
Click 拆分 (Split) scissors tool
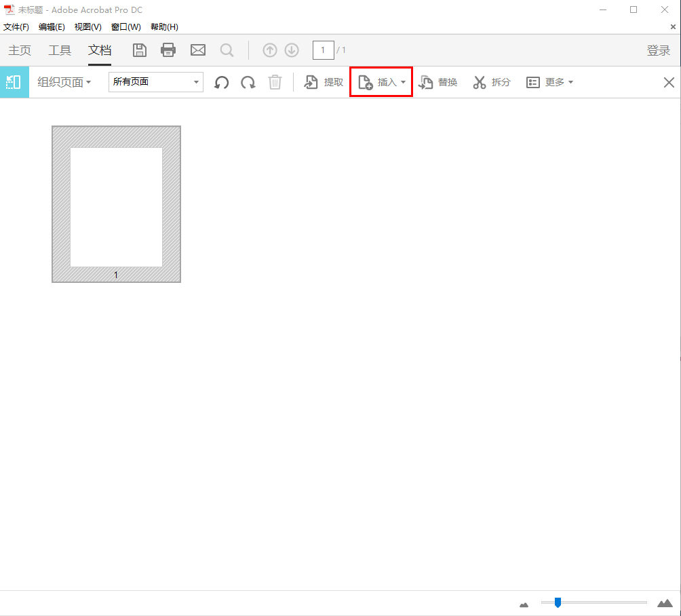(492, 82)
